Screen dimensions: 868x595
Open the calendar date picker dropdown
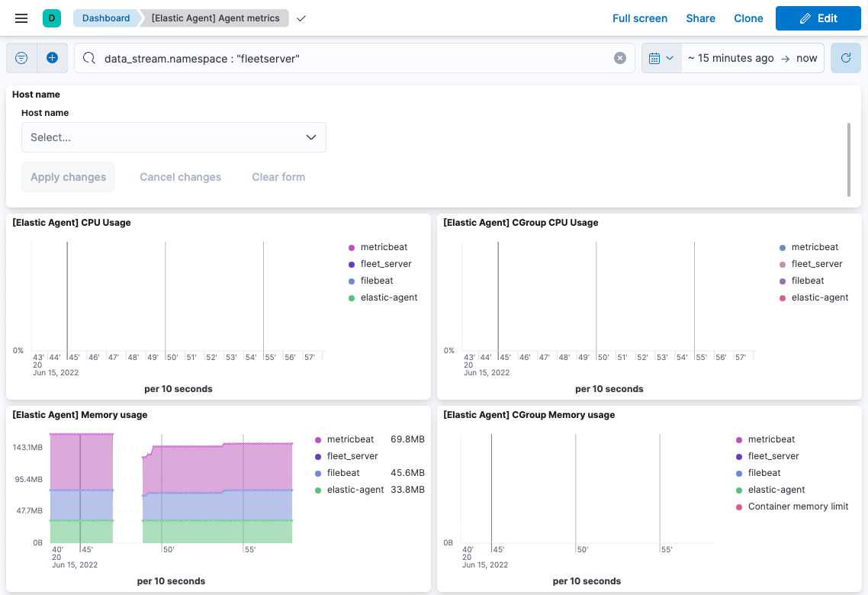point(661,57)
